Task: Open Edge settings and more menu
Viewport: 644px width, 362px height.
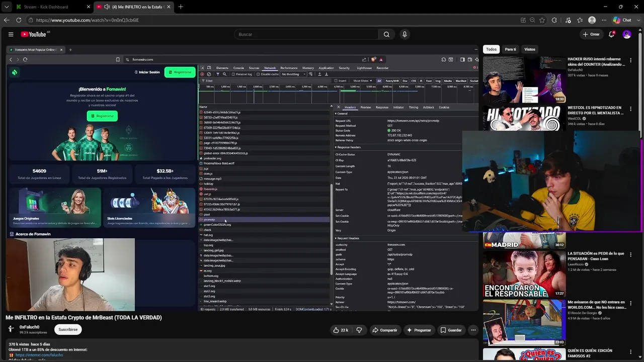Action: (603, 20)
